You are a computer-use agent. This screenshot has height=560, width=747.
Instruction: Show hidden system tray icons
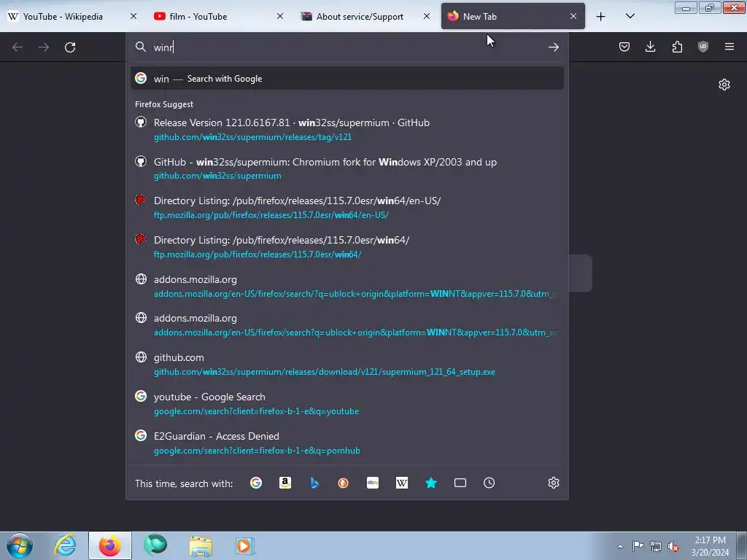tap(620, 546)
